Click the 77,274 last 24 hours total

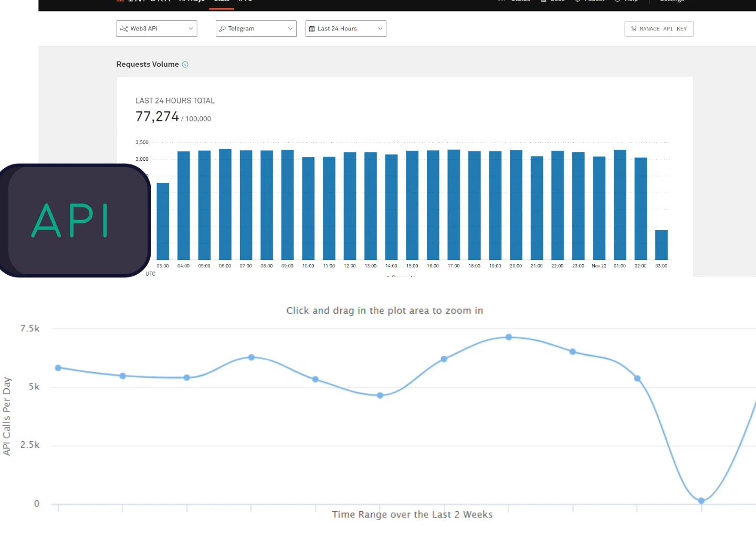point(157,117)
